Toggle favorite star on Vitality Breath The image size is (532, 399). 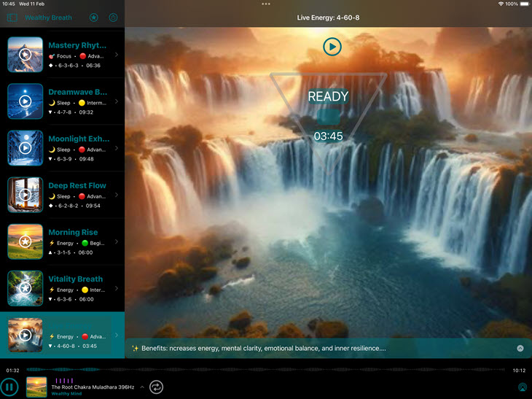click(25, 288)
